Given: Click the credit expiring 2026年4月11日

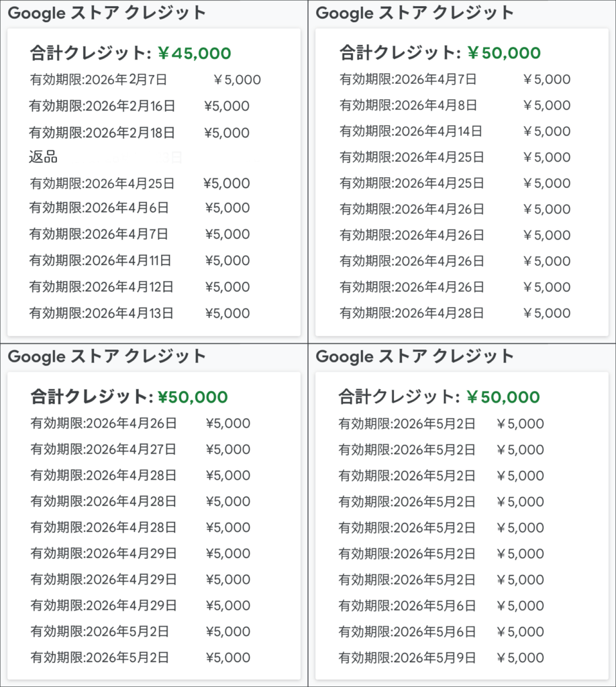Looking at the screenshot, I should point(100,260).
